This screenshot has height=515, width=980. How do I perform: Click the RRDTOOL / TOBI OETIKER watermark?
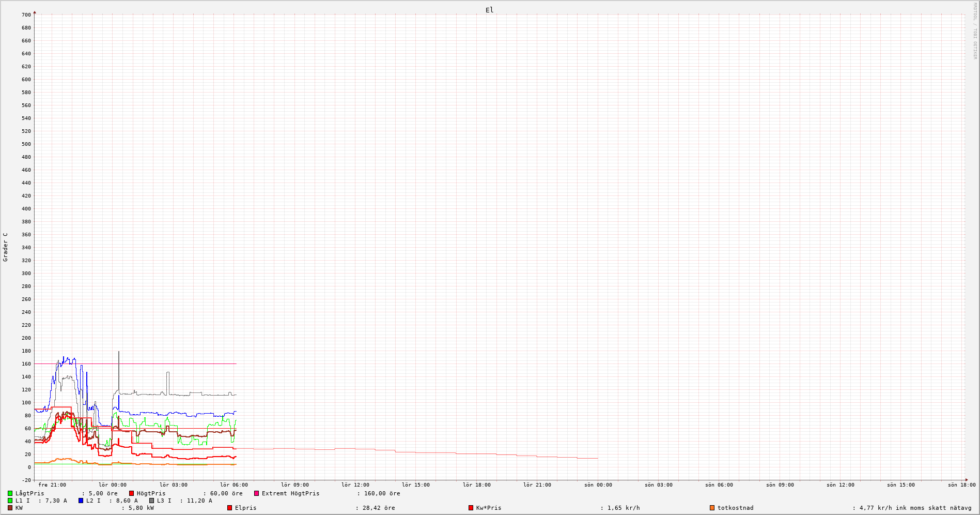point(975,31)
